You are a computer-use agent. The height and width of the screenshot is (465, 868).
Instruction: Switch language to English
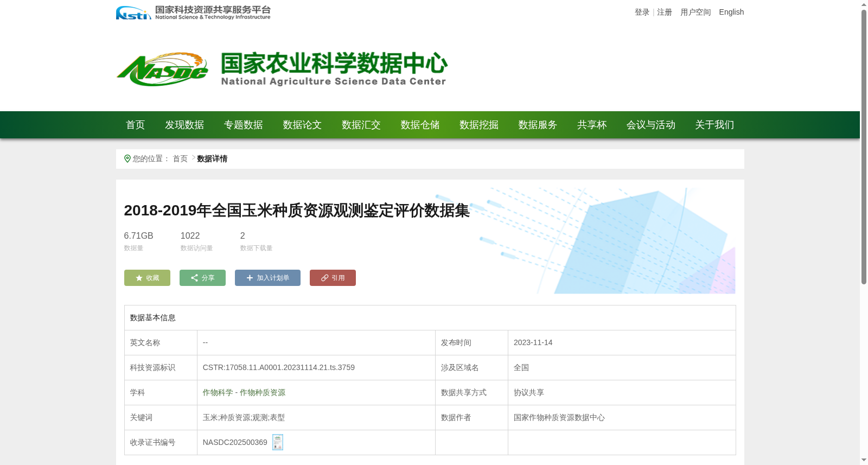click(731, 12)
